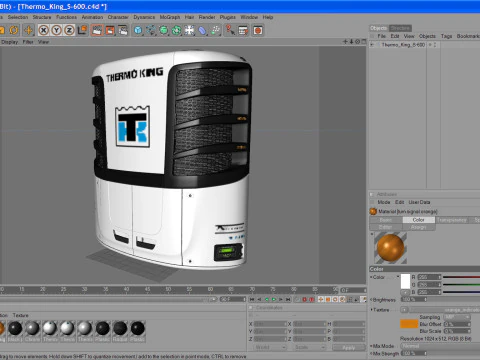Click the white color swatch
Image resolution: width=480 pixels, height=360 pixels.
click(x=405, y=281)
